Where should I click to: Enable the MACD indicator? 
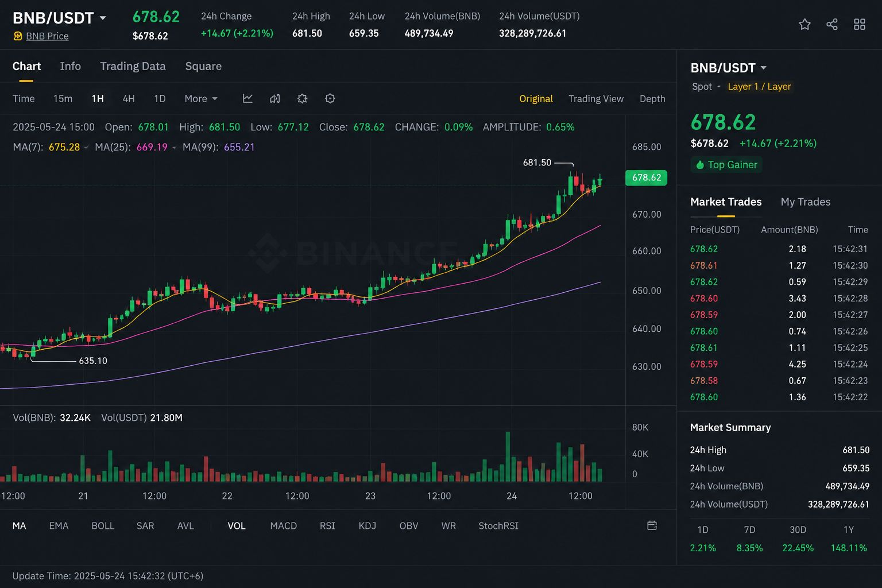284,525
